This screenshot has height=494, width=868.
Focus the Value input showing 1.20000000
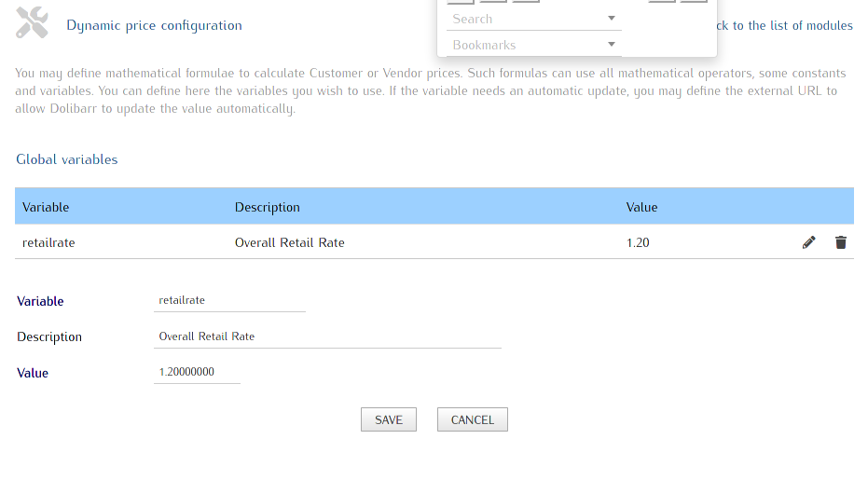(197, 372)
